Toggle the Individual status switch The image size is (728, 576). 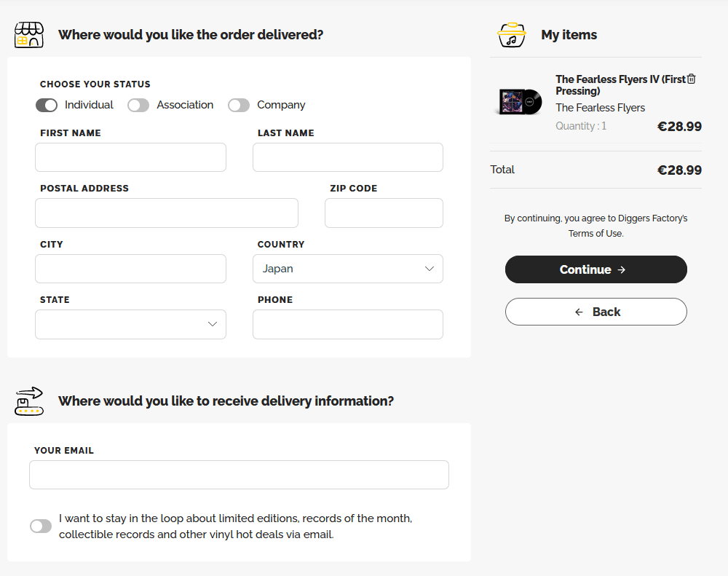pyautogui.click(x=47, y=106)
